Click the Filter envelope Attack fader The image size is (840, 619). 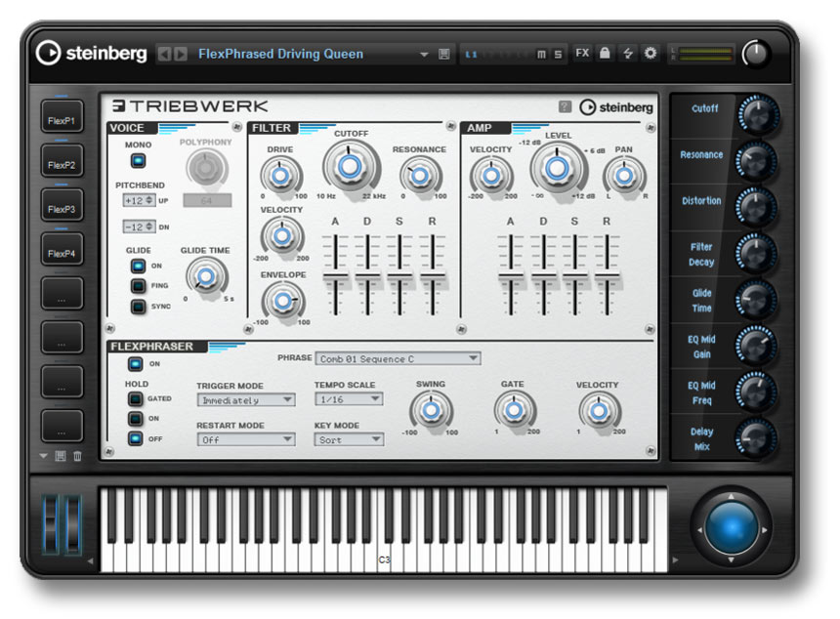click(x=335, y=275)
